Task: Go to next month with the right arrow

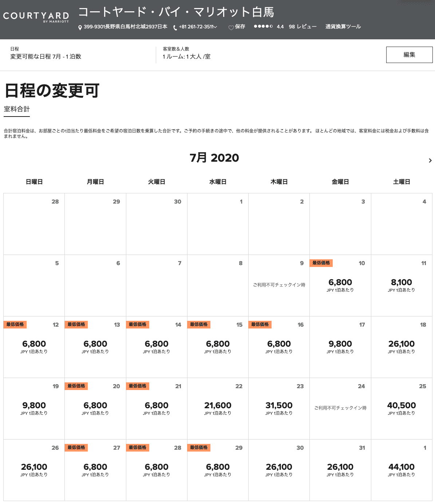Action: (430, 160)
